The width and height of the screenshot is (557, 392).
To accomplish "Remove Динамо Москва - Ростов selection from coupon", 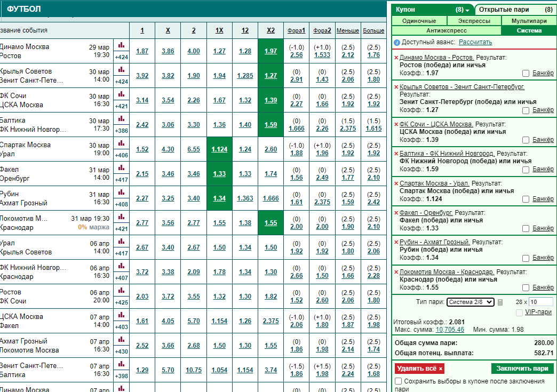I will click(396, 58).
